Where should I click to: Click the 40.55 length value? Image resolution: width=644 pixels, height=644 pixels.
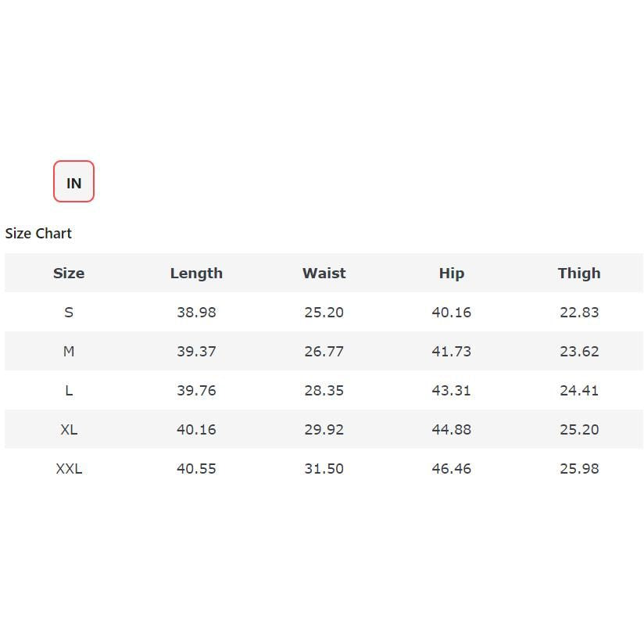click(x=196, y=469)
